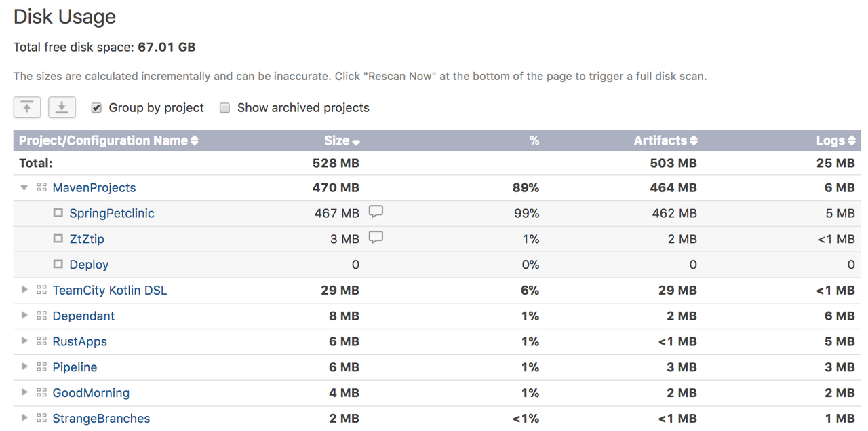Enable the Show archived projects checkbox
Image resolution: width=868 pixels, height=431 pixels.
tap(224, 108)
